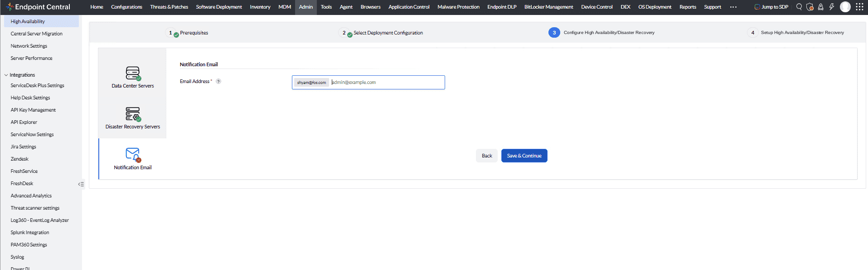Open Help Desk Settings

30,98
